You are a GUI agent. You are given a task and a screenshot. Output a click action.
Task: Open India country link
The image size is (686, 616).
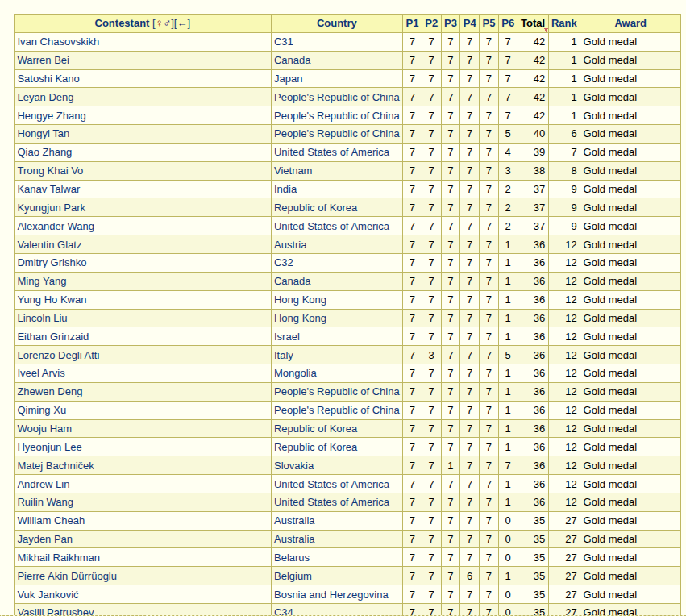click(285, 189)
